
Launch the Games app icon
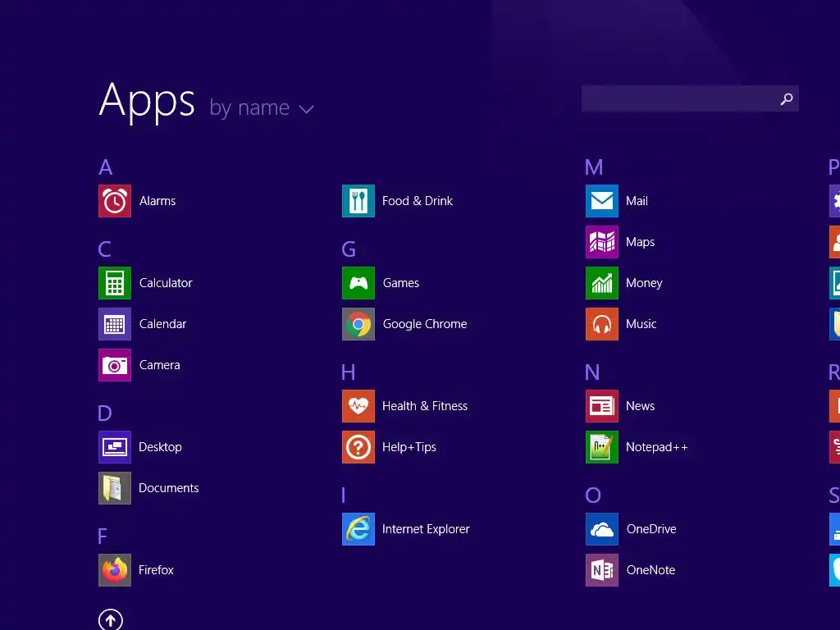(358, 283)
